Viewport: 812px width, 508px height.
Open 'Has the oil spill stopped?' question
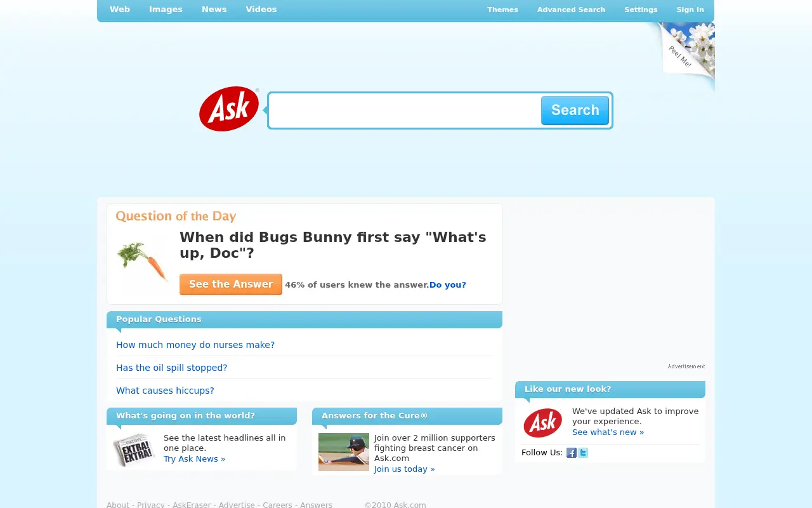click(171, 368)
